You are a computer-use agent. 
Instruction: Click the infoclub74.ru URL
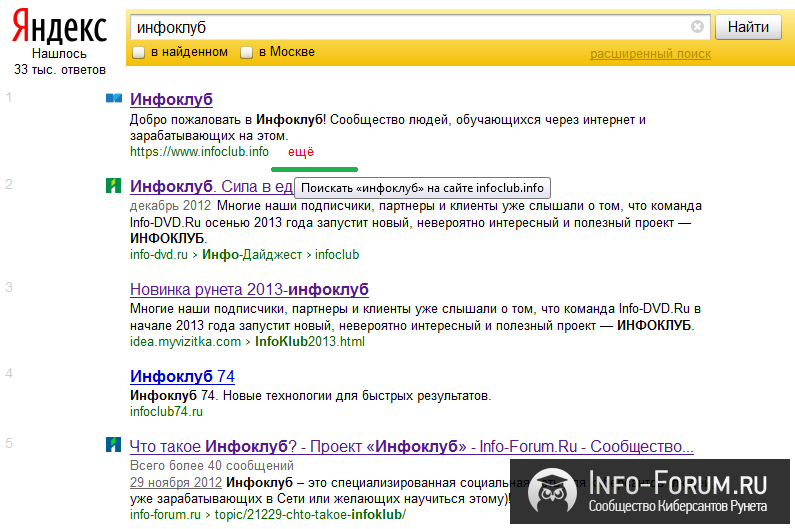166,412
